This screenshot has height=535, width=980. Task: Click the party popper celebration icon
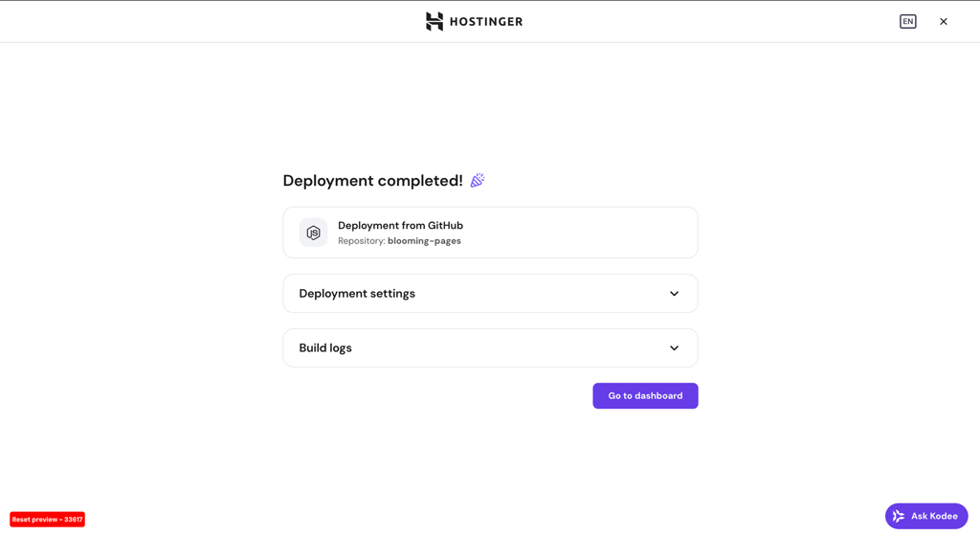pyautogui.click(x=478, y=181)
